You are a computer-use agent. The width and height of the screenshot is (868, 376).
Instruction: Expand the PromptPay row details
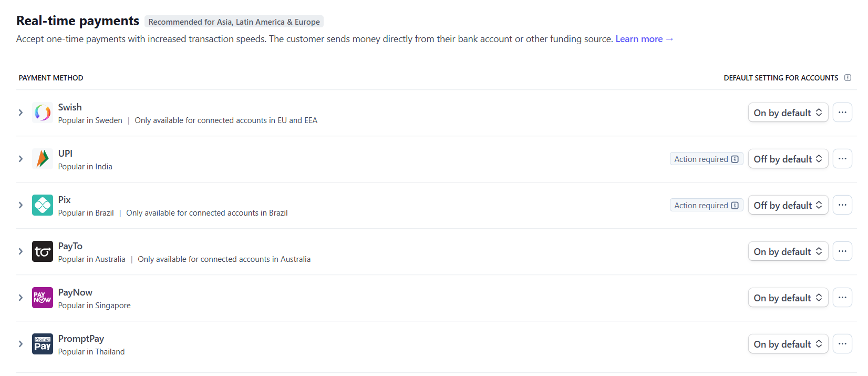pyautogui.click(x=20, y=344)
